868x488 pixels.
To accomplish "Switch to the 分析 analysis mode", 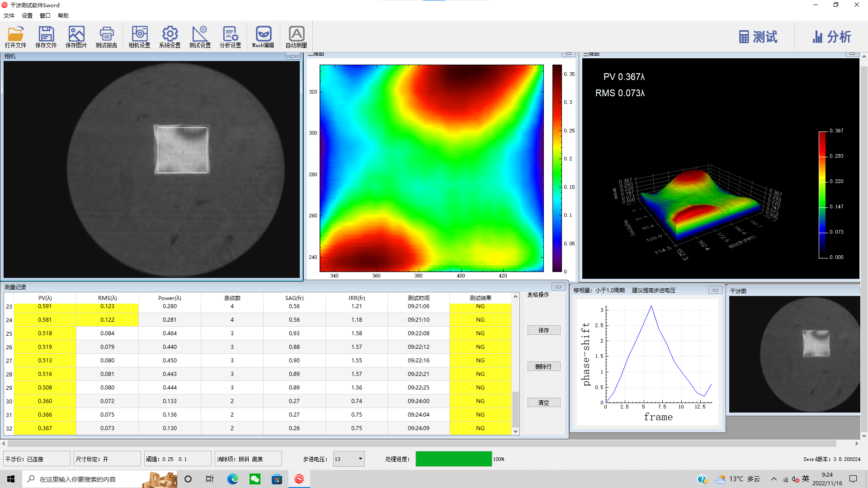I will (831, 37).
